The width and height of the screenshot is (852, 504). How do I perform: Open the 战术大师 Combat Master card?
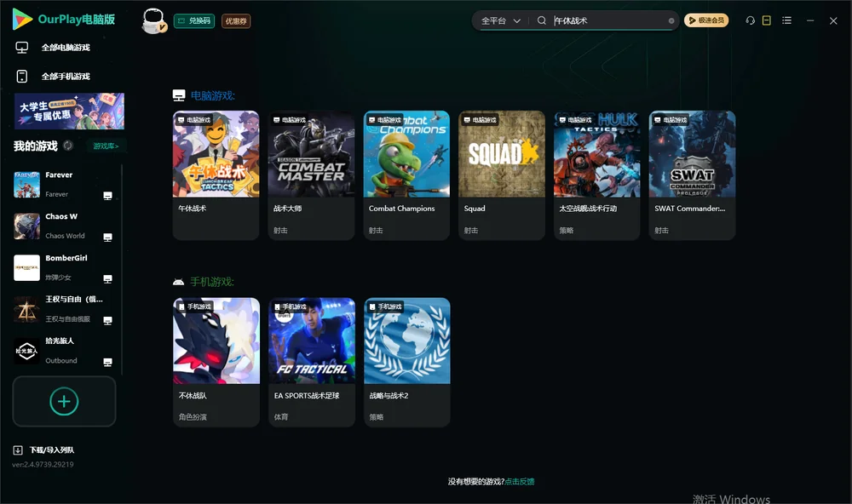pos(311,175)
